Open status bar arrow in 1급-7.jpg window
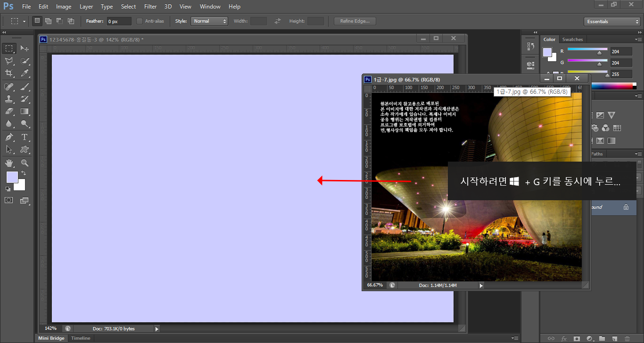The height and width of the screenshot is (343, 644). pyautogui.click(x=481, y=285)
